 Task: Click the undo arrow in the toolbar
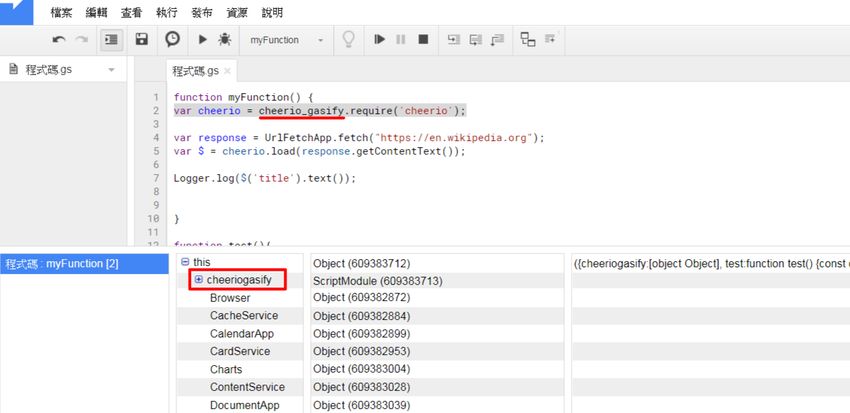(59, 40)
